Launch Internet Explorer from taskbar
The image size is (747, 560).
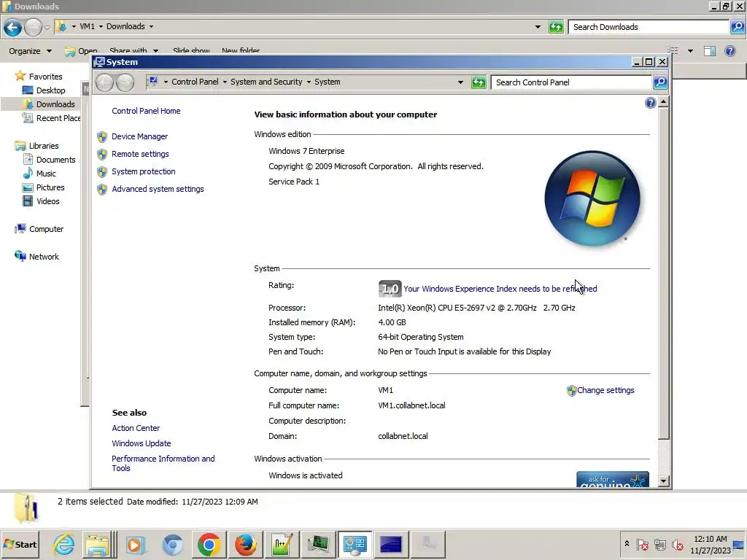tap(63, 544)
